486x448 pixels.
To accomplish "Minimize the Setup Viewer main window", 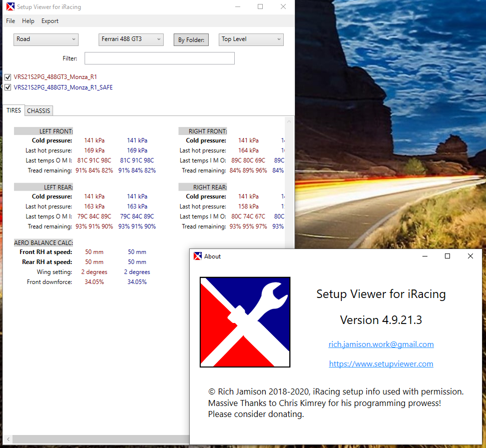I will click(x=238, y=6).
